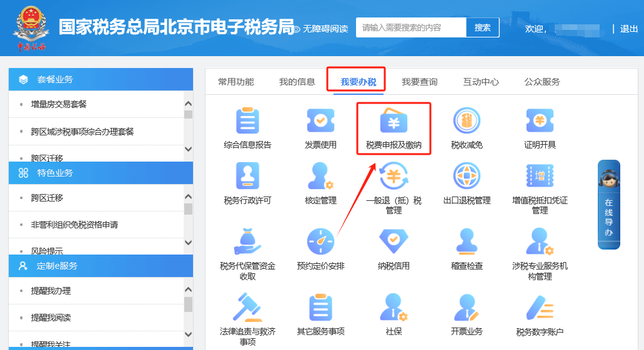Viewport: 644px width, 350px height.
Task: Click up arrow in 套餐业务 list
Action: (x=188, y=104)
